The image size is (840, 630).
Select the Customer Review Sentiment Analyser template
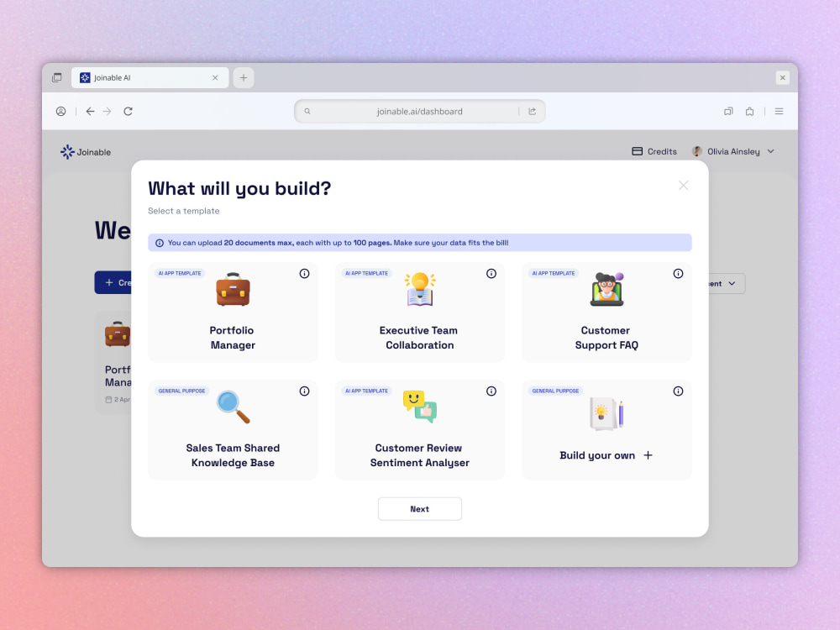[419, 430]
